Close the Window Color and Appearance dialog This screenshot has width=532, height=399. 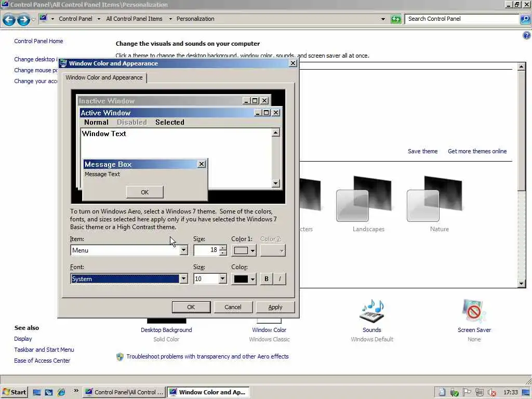[293, 63]
